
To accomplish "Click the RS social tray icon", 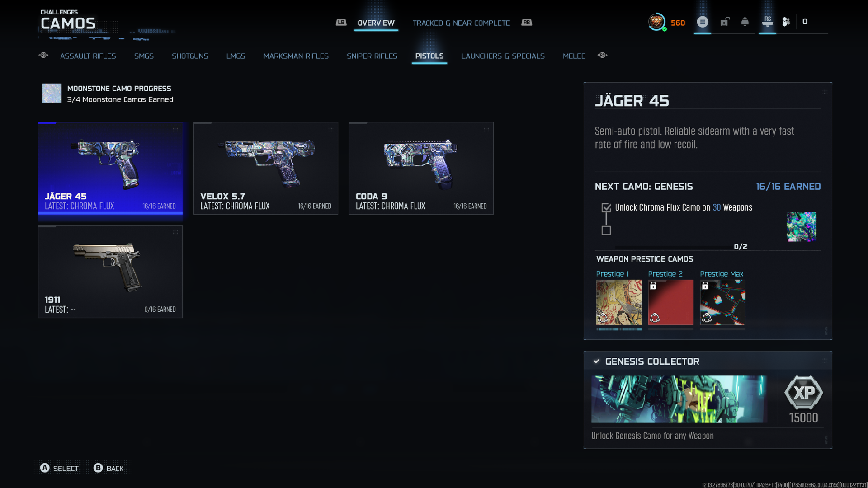I will pyautogui.click(x=768, y=22).
